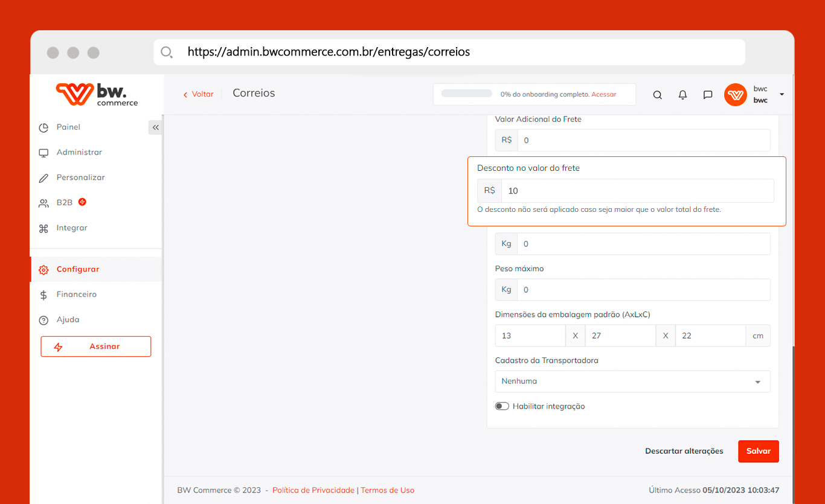825x504 pixels.
Task: Click the Ajuda question mark icon
Action: [x=43, y=321]
